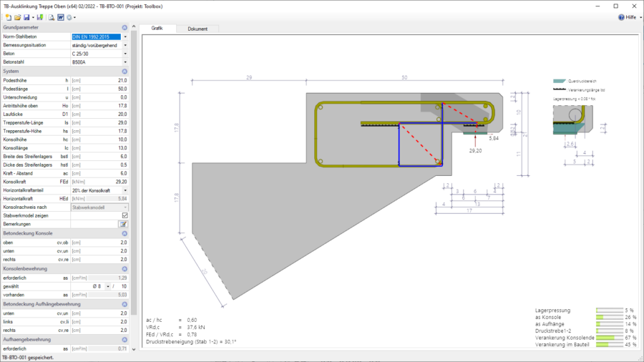Switch to the Dokument tab
This screenshot has width=644, height=362.
[x=197, y=29]
